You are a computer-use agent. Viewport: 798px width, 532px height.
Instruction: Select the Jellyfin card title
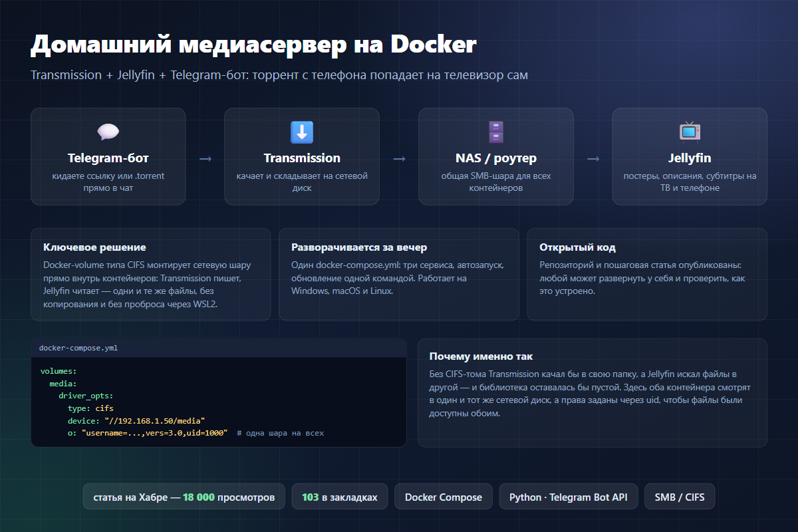[690, 158]
